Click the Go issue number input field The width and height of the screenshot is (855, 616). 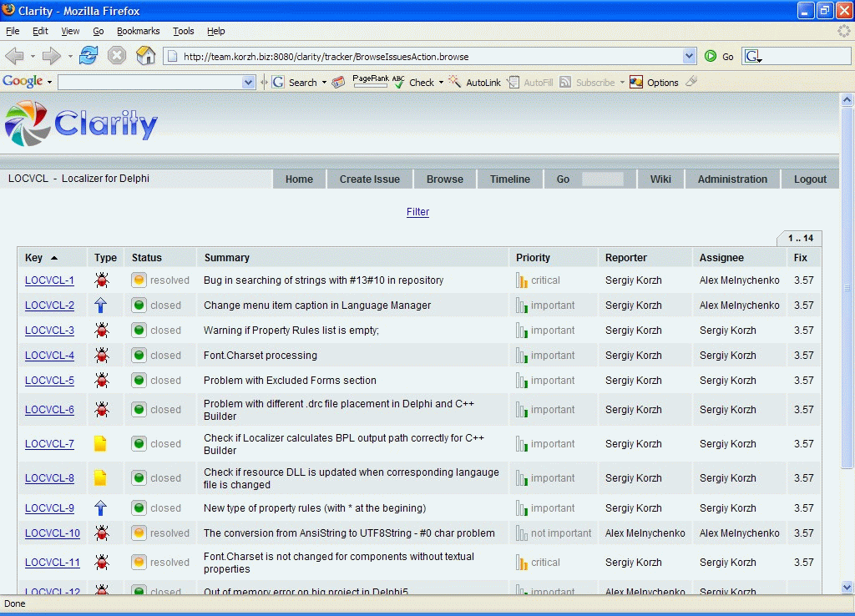(x=603, y=179)
